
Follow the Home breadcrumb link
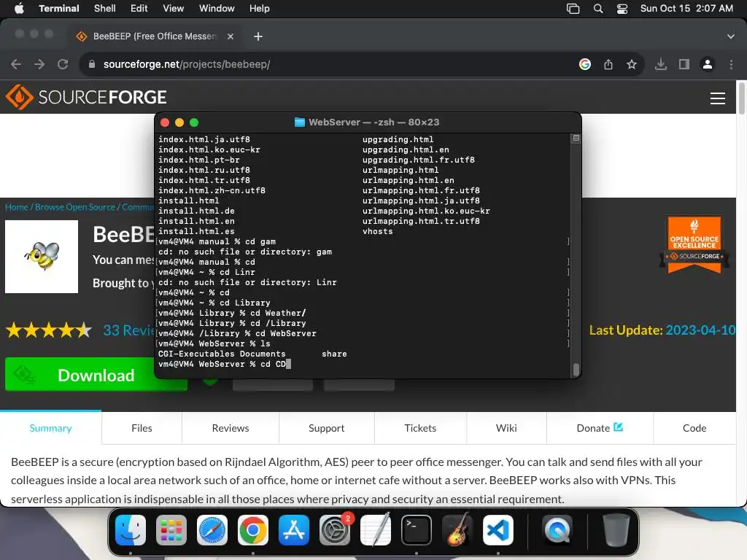17,206
